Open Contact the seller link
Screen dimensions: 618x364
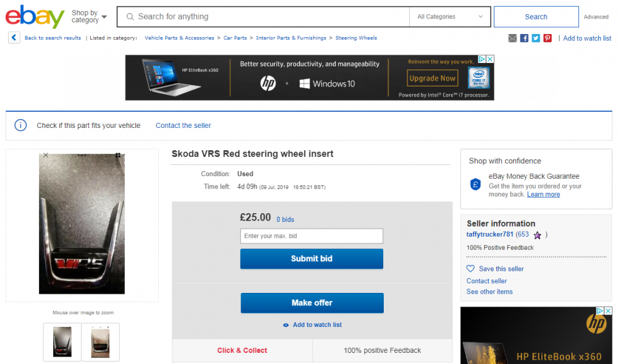click(184, 125)
